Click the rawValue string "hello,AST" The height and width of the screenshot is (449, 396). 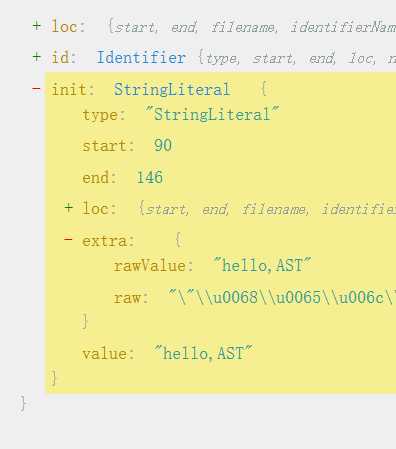262,266
